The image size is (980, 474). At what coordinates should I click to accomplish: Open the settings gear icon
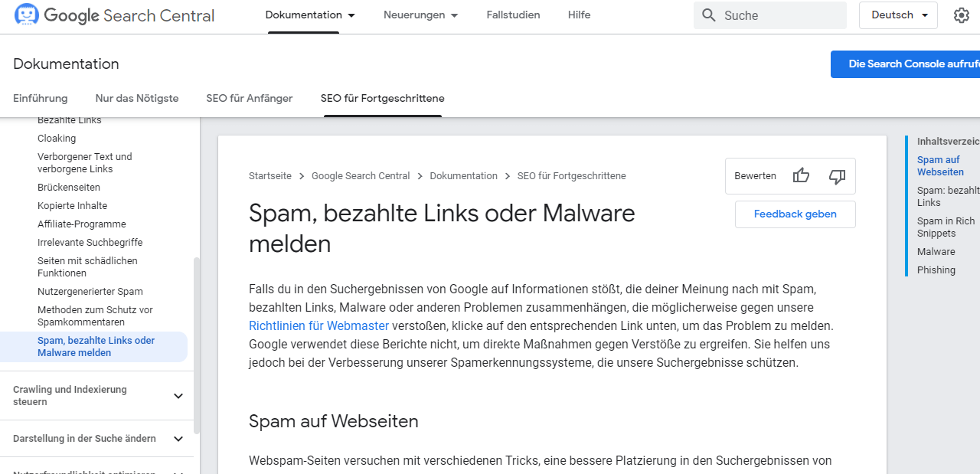click(x=962, y=15)
